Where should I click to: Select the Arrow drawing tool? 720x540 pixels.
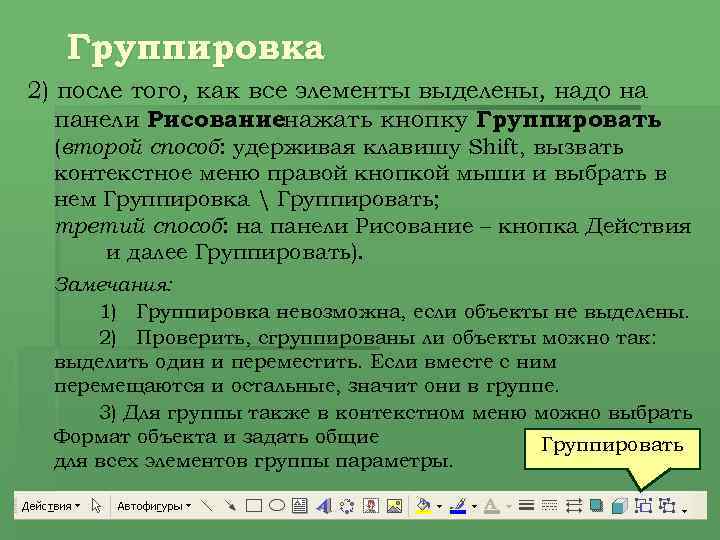(230, 506)
